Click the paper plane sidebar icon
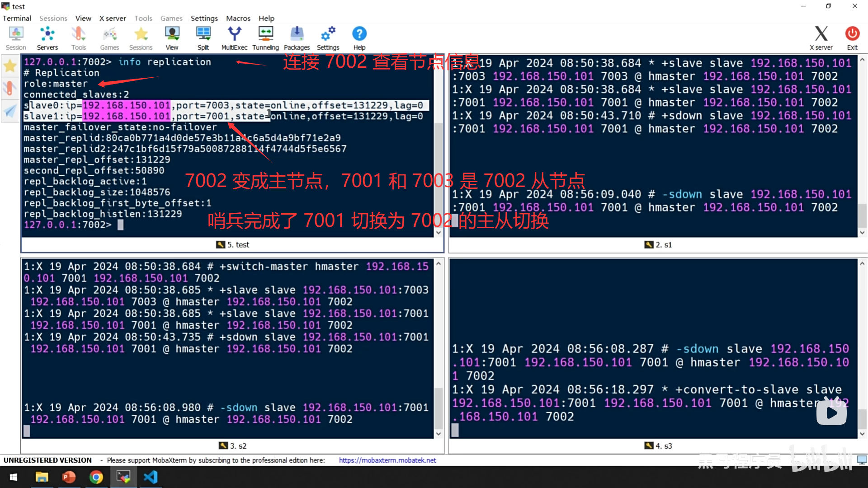Viewport: 868px width, 488px height. pyautogui.click(x=10, y=111)
